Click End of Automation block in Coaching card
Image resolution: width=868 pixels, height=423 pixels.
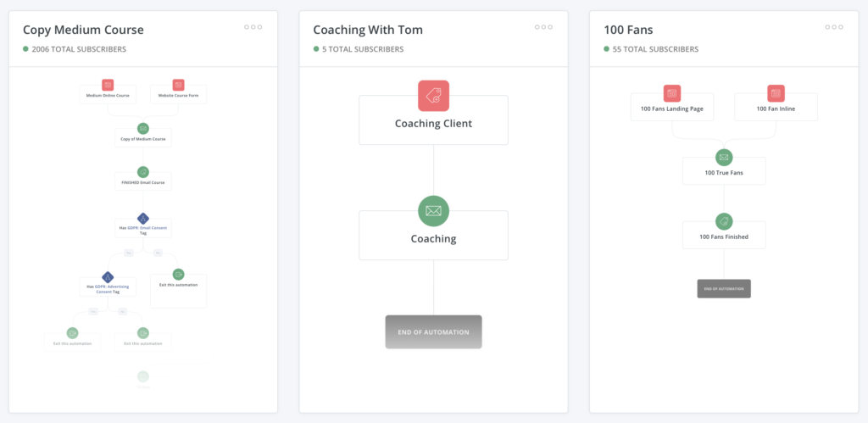tap(433, 331)
